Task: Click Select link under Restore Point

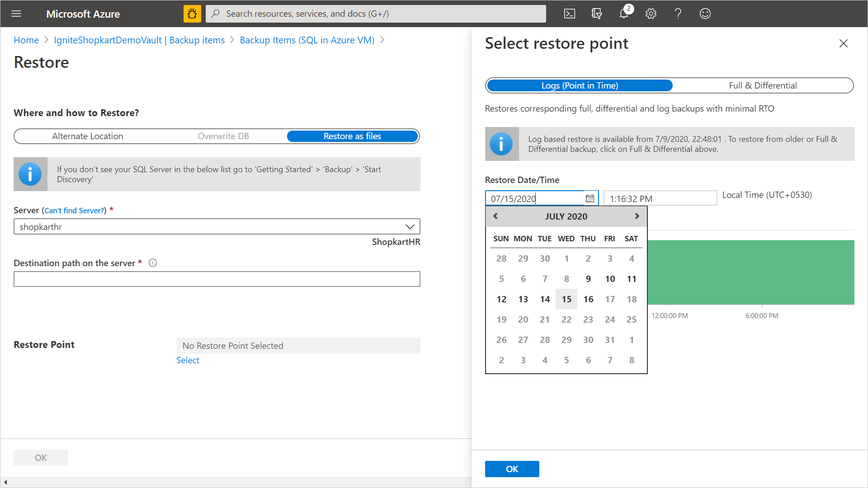Action: 188,360
